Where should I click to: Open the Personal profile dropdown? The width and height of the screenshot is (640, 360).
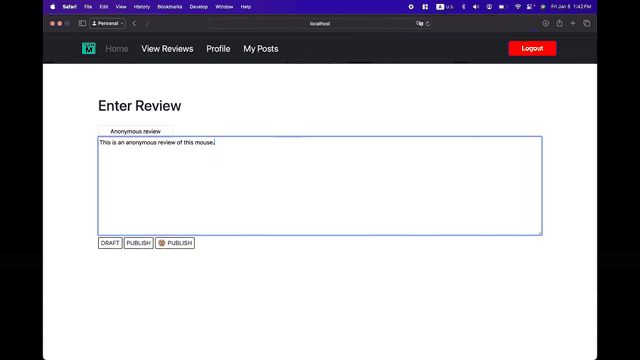[107, 23]
